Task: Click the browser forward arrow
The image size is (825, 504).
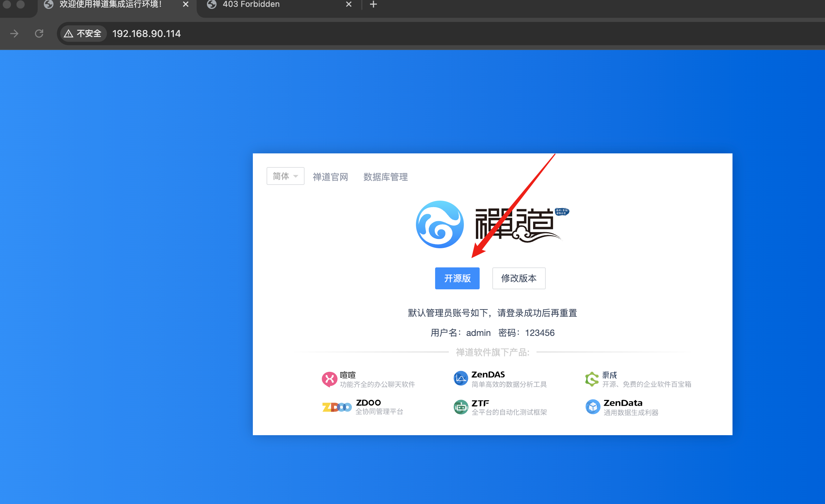Action: [14, 34]
